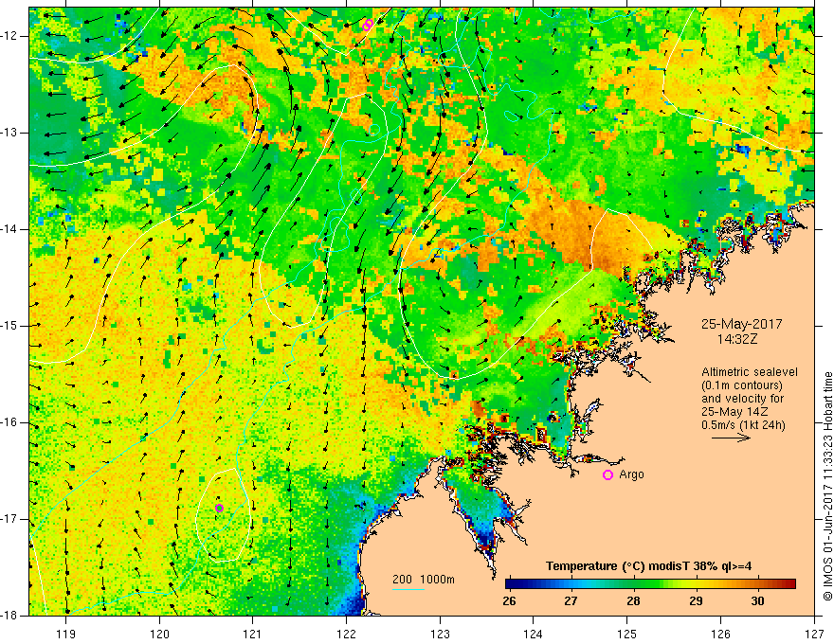The image size is (834, 644).
Task: Click the longitude axis label '119'
Action: click(x=66, y=634)
